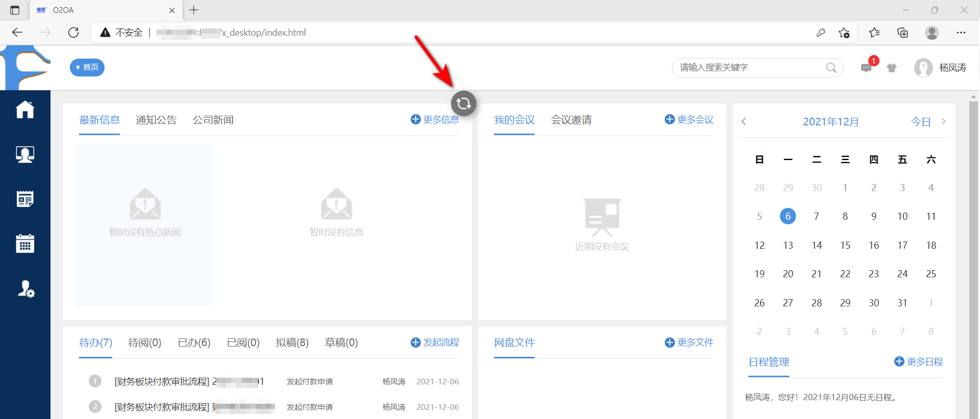Select the 网盘文件 tab
Screen dimensions: 980x419
[x=514, y=343]
